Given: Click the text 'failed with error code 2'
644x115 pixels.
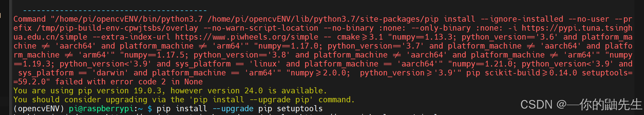Looking at the screenshot, I should (110, 82).
